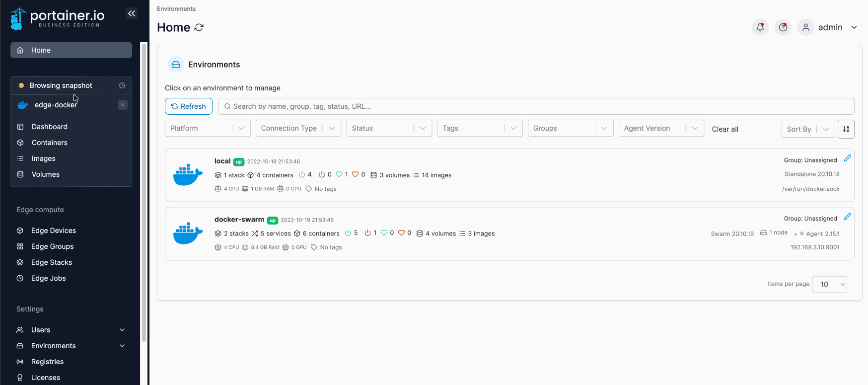Collapse the sidebar with double-chevron icon

[132, 14]
